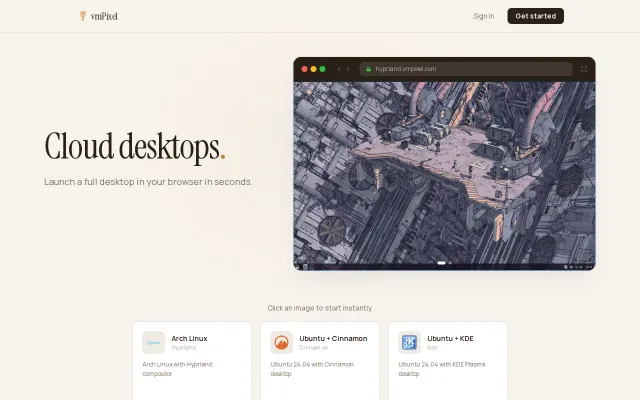This screenshot has height=400, width=640.
Task: Select the Ubuntu + Cinnamon card title
Action: coord(333,338)
